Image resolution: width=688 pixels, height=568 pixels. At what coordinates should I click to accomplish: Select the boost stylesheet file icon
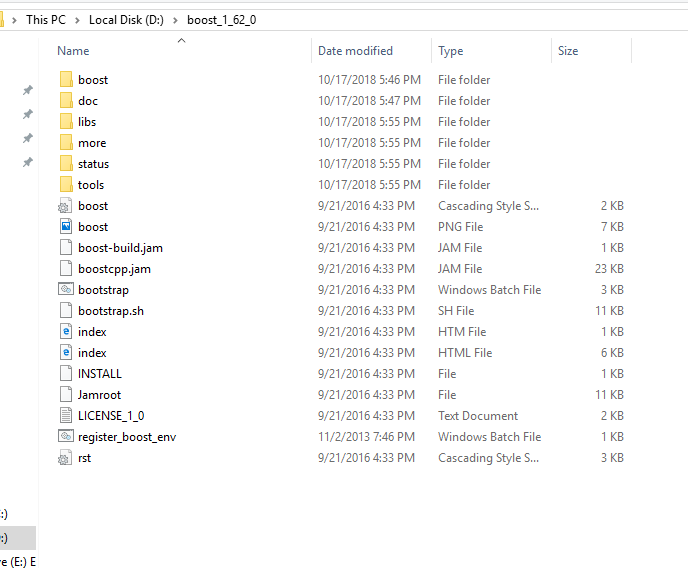point(65,206)
